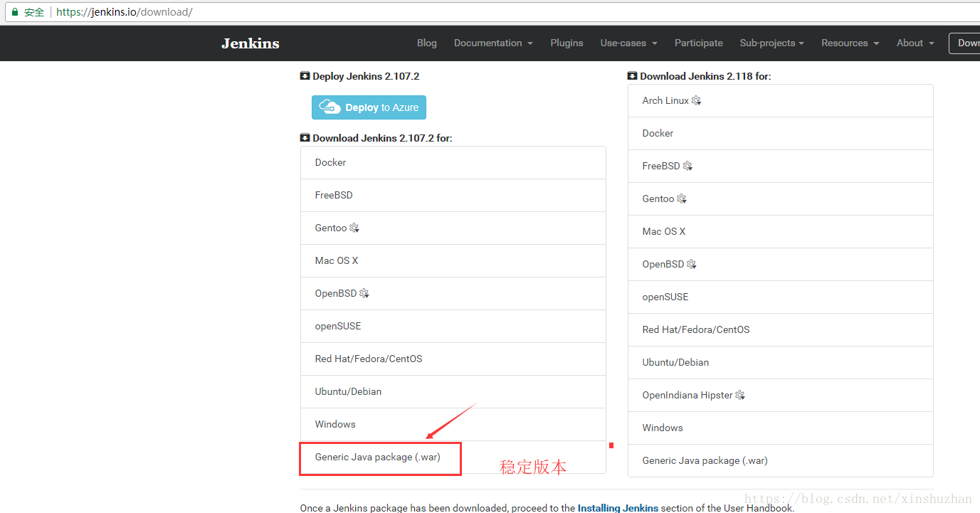The height and width of the screenshot is (513, 980).
Task: Expand the Sub-projects dropdown menu
Action: click(x=771, y=43)
